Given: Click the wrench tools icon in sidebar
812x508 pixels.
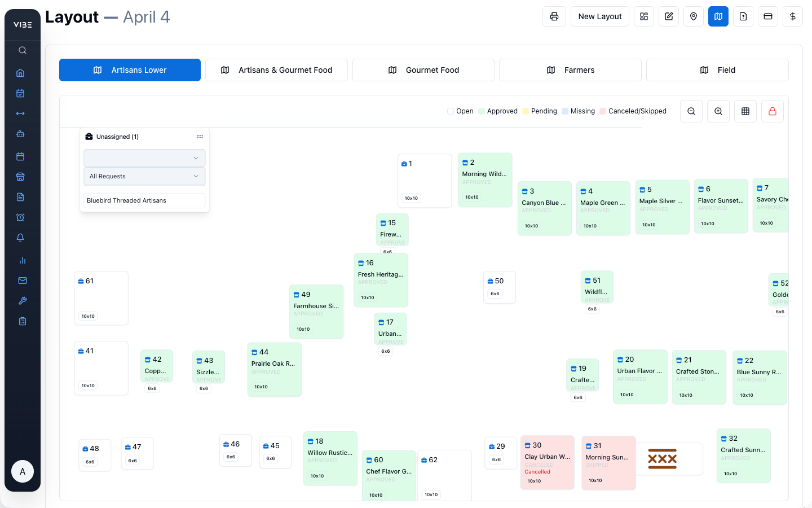Looking at the screenshot, I should [x=23, y=301].
